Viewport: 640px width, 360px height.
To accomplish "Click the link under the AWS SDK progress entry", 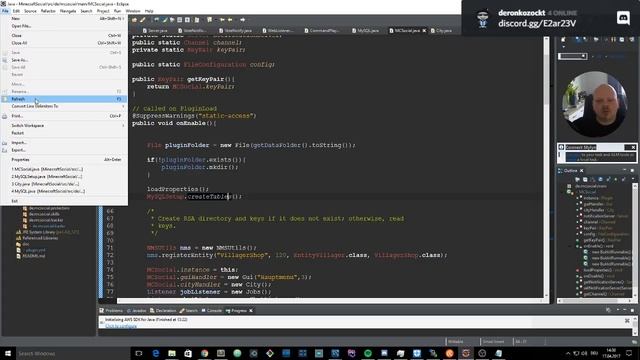I will click(x=121, y=326).
